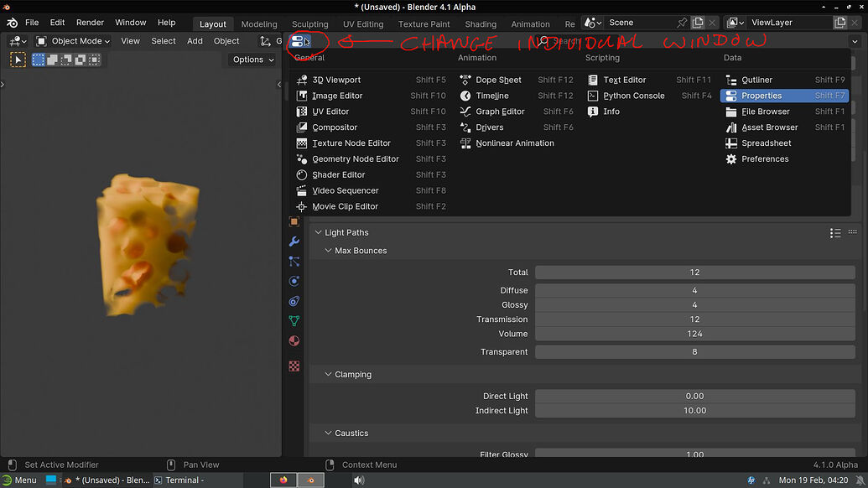Image resolution: width=868 pixels, height=488 pixels.
Task: Add new view layer button
Action: pos(840,23)
